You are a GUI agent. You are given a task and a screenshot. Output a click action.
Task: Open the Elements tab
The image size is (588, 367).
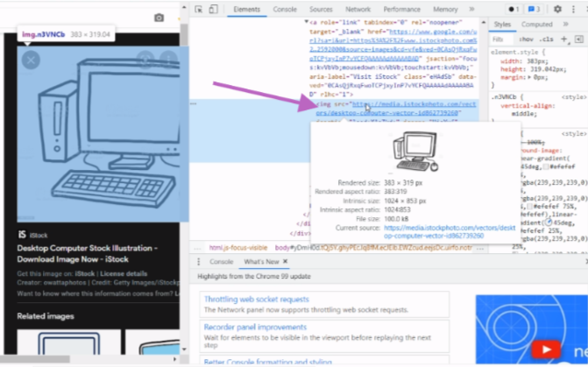click(x=246, y=10)
